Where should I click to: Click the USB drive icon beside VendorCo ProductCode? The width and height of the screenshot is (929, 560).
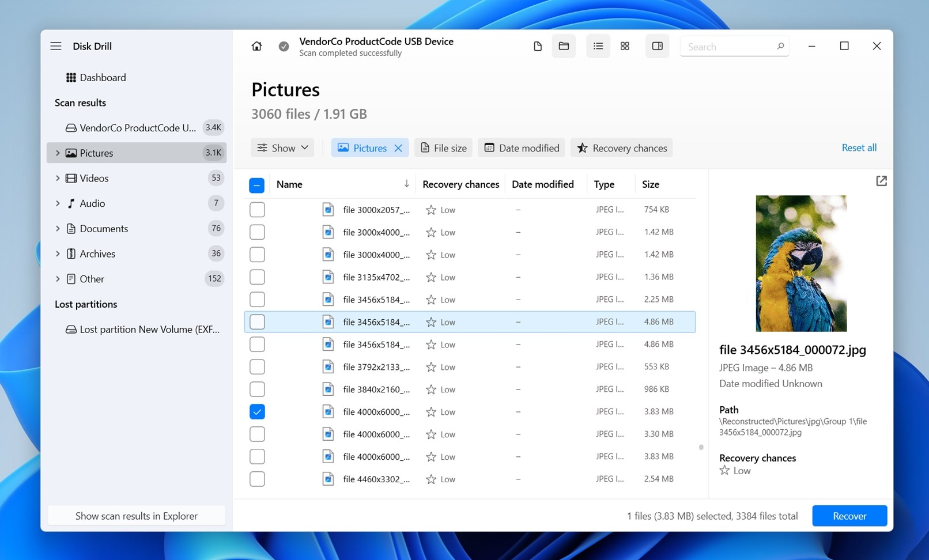(x=71, y=128)
